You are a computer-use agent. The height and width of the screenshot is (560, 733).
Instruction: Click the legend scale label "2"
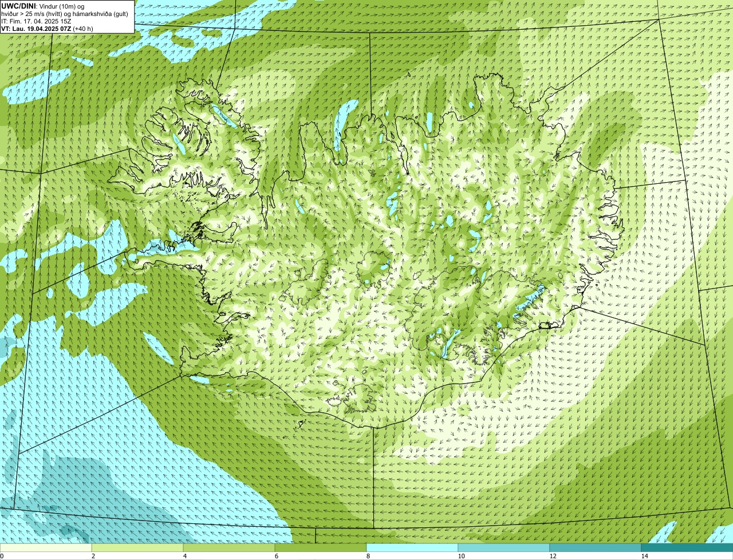point(93,556)
